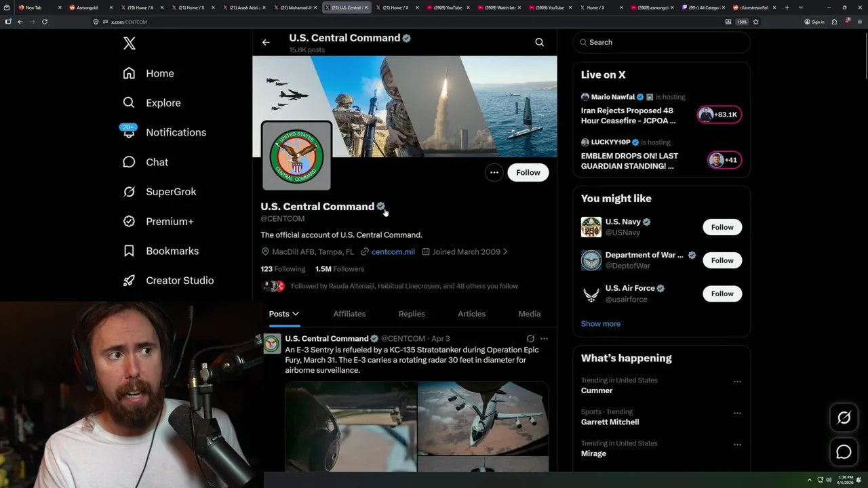This screenshot has width=868, height=488.
Task: Follow U.S. Central Command
Action: pyautogui.click(x=528, y=172)
